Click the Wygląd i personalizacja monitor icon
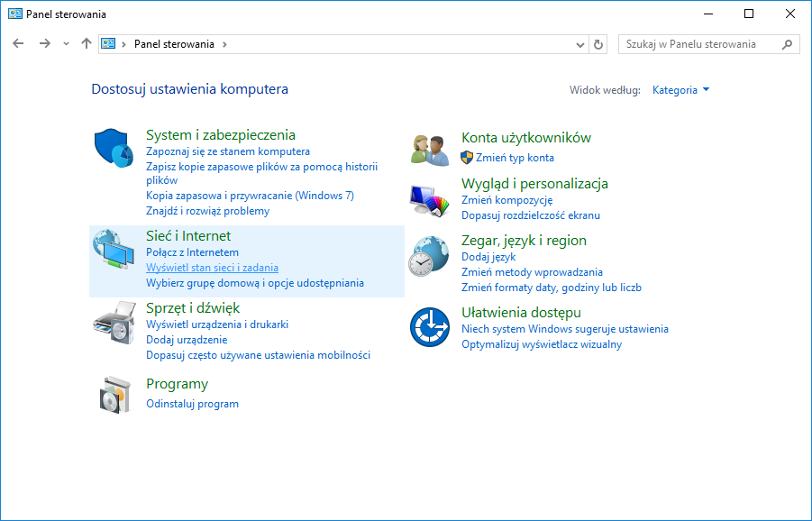812x521 pixels. [429, 198]
